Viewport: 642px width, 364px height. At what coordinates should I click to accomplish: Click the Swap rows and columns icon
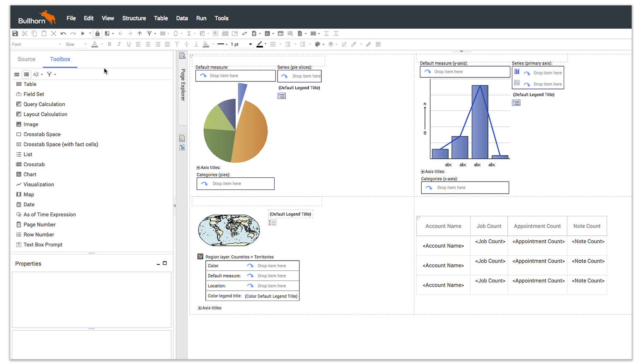[244, 34]
